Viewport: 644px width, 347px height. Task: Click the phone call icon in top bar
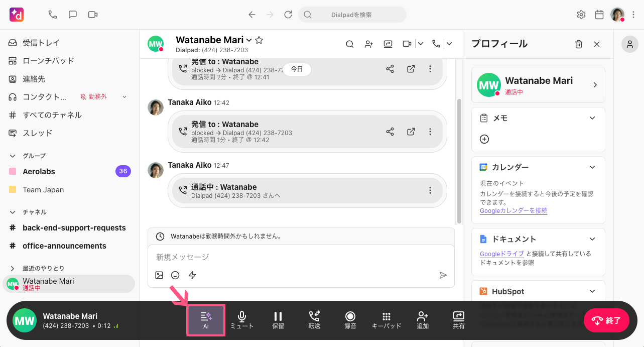pos(53,15)
